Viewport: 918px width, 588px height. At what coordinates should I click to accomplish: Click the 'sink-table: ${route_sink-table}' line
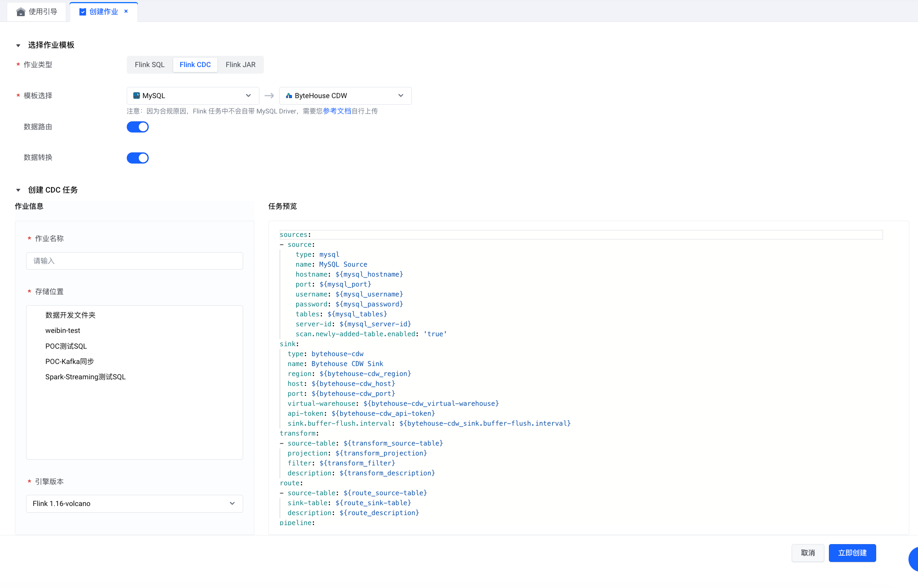[x=349, y=503]
